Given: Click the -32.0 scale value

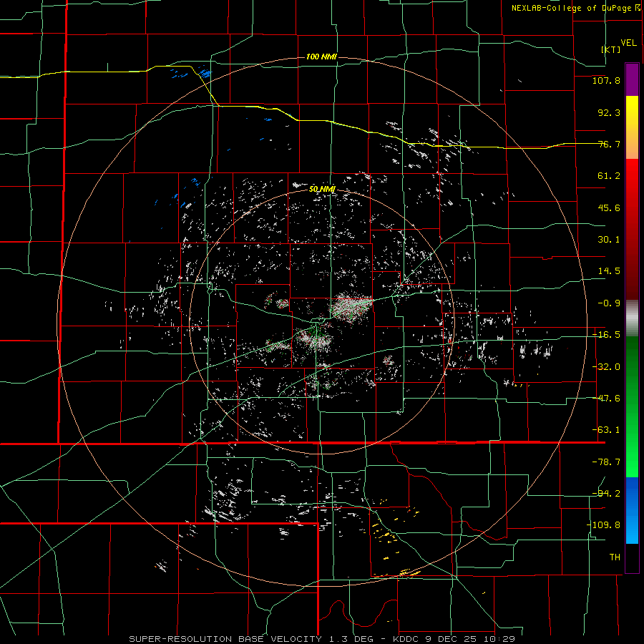Looking at the screenshot, I should [606, 367].
